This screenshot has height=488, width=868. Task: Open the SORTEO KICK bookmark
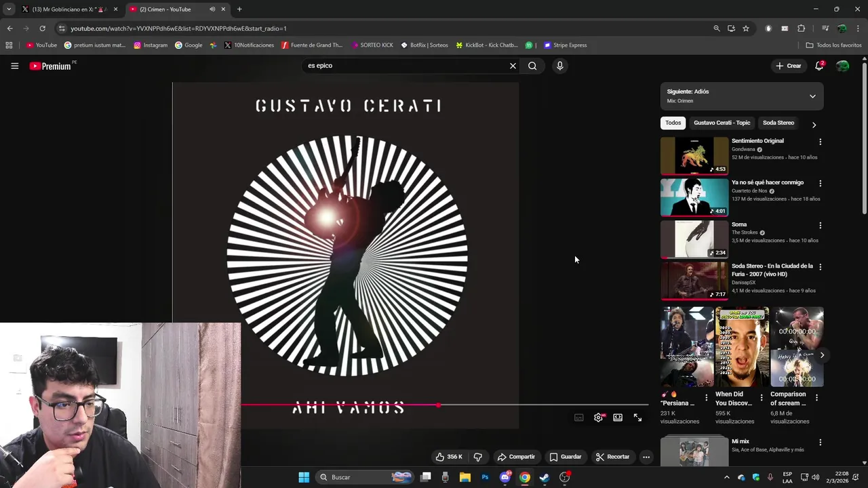pyautogui.click(x=372, y=45)
